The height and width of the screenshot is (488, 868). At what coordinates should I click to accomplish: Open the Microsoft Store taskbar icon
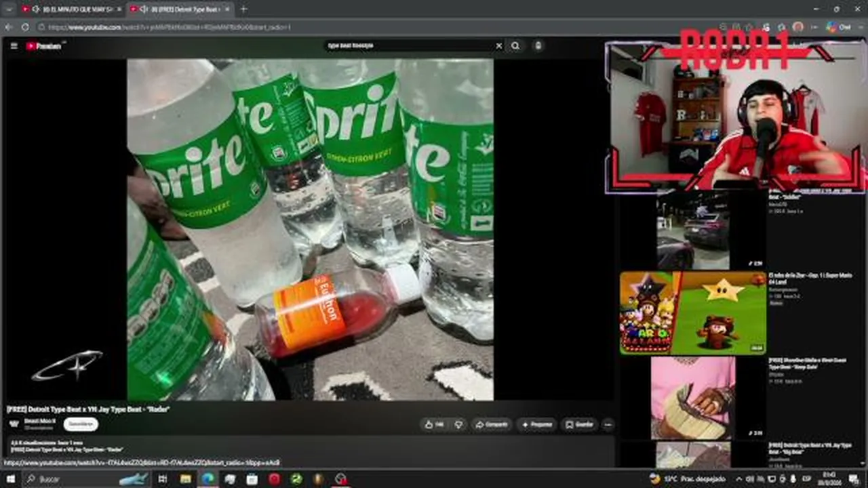252,479
